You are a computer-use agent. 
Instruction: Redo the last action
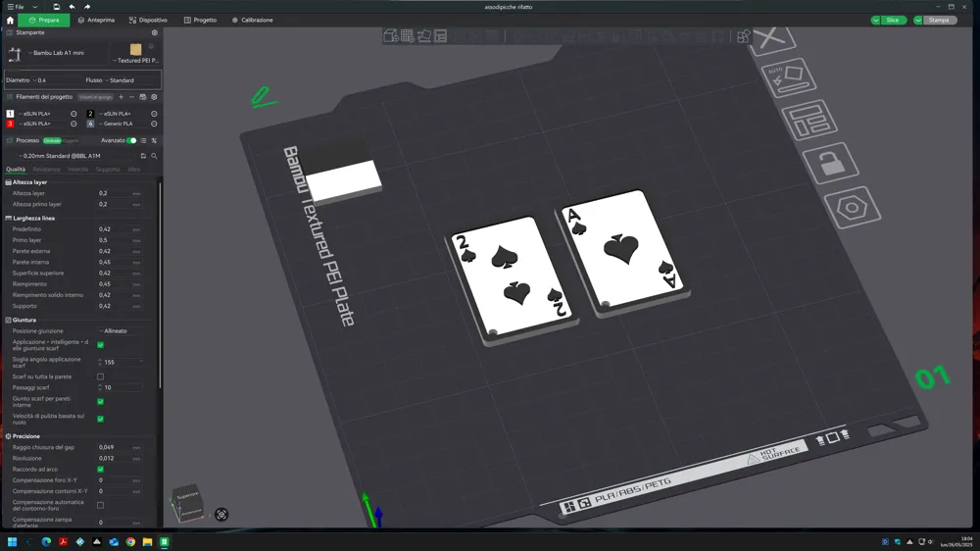click(87, 7)
